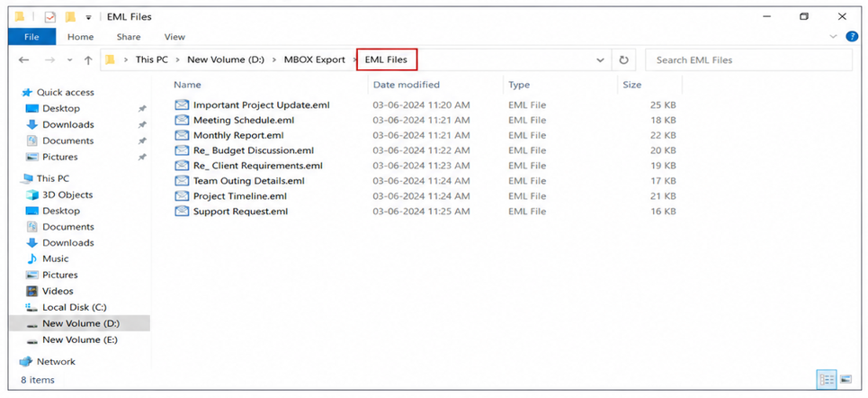Click New folder quick access toolbar icon
The height and width of the screenshot is (398, 868).
70,17
